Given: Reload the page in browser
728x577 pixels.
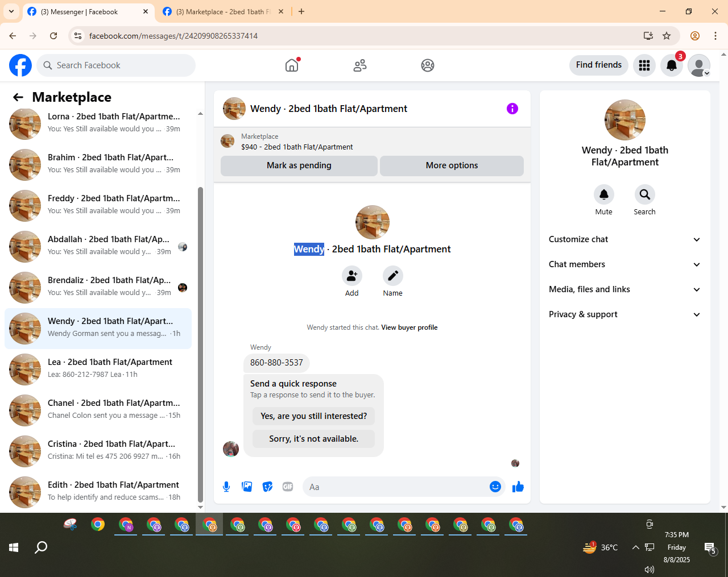Looking at the screenshot, I should tap(53, 36).
